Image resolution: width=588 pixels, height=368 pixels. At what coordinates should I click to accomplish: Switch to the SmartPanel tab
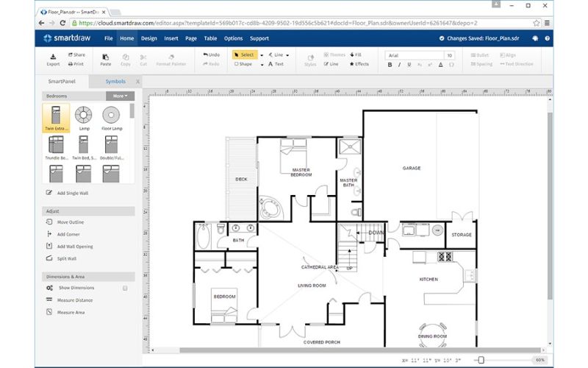tap(62, 81)
